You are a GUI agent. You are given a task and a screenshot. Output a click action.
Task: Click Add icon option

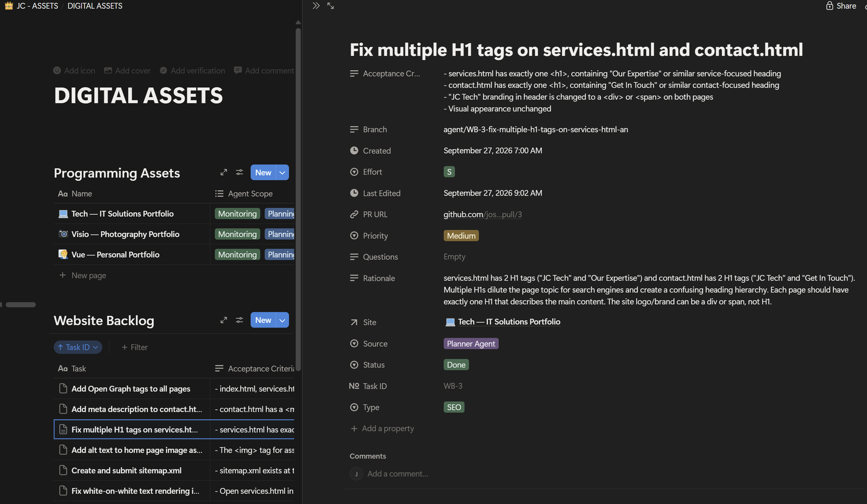74,70
